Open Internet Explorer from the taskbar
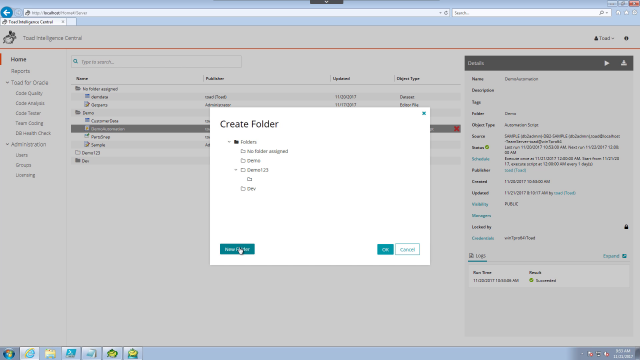 point(29,353)
